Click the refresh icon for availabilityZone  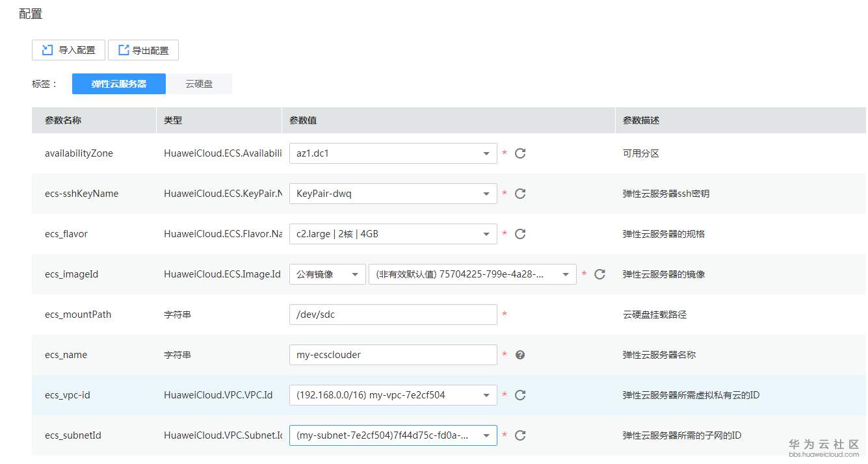520,153
